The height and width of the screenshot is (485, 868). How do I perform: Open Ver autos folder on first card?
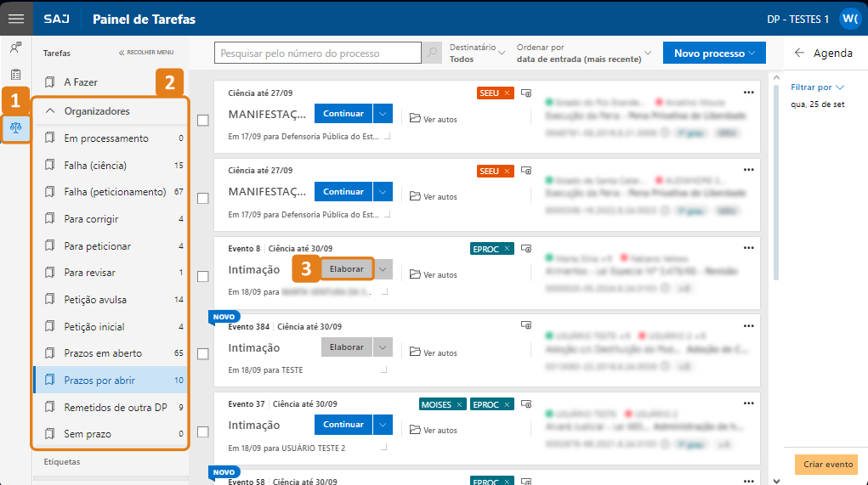[x=434, y=118]
